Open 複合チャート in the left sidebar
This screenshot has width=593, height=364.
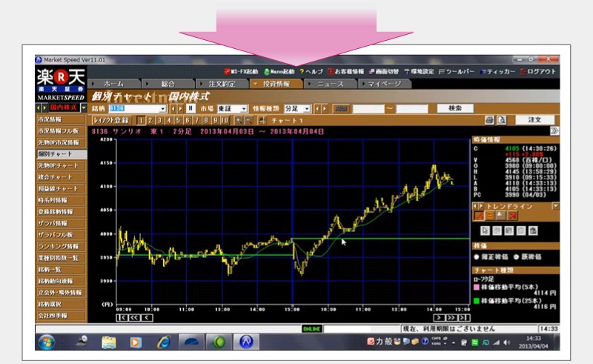pos(61,177)
